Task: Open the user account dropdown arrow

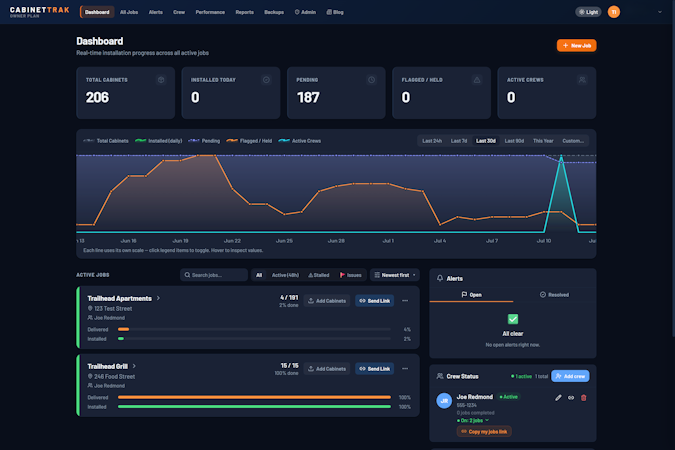Action: coord(660,12)
